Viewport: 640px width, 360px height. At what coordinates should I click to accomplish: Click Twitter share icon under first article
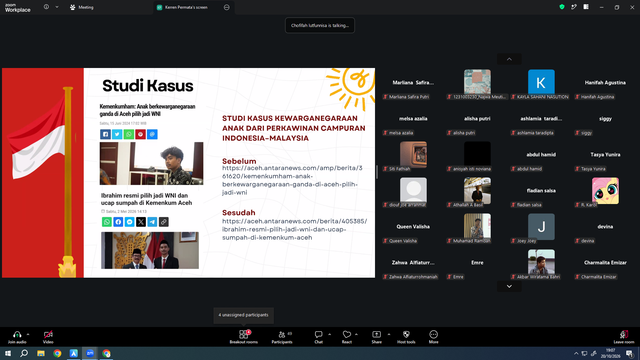tap(117, 134)
